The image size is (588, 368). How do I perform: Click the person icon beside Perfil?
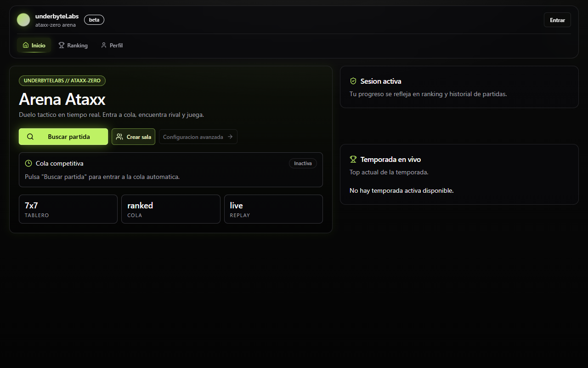[104, 46]
